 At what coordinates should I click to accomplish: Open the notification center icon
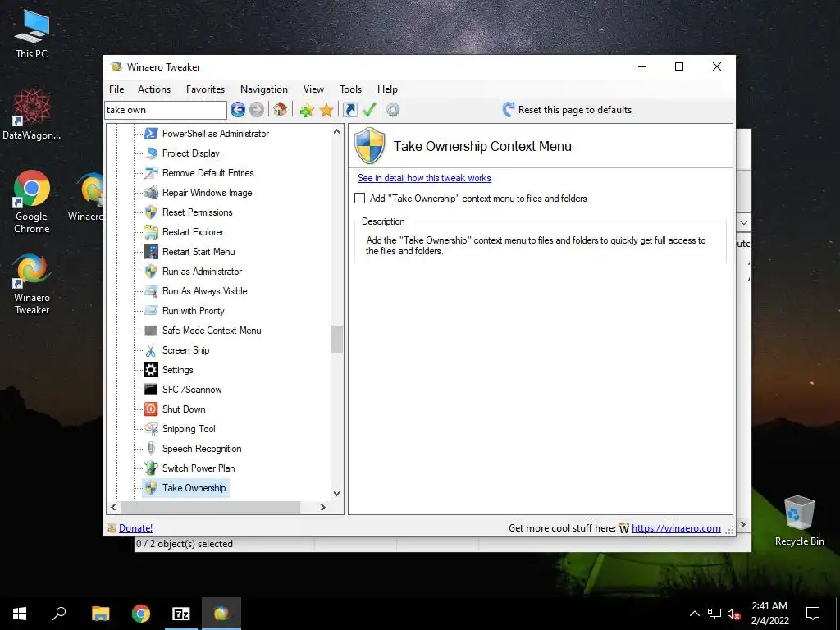(x=813, y=614)
